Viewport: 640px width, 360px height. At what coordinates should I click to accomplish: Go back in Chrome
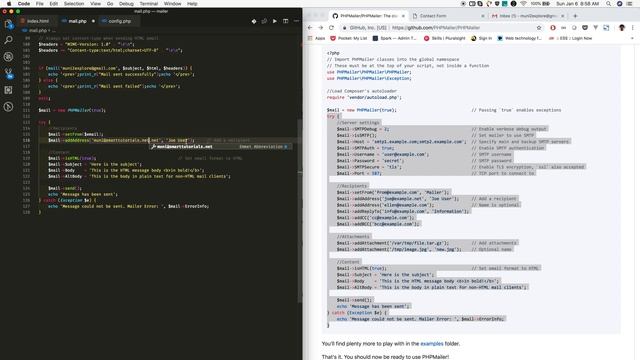point(310,28)
